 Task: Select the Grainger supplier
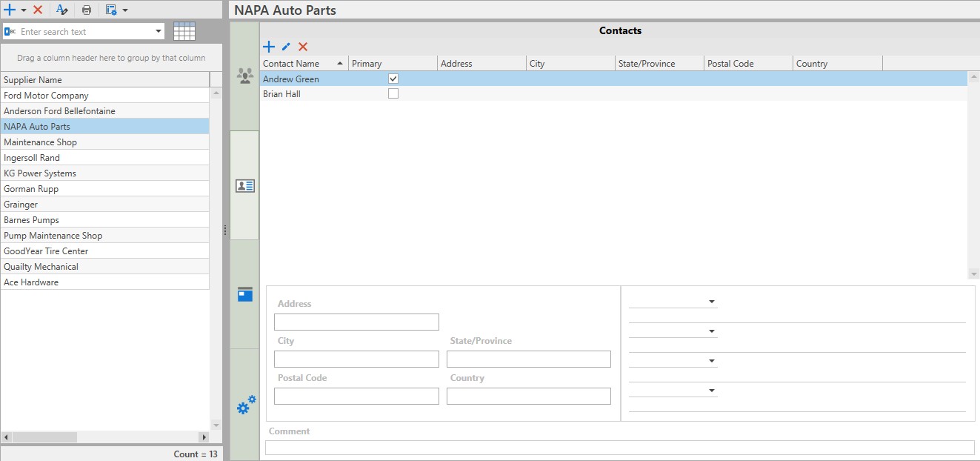click(x=105, y=204)
